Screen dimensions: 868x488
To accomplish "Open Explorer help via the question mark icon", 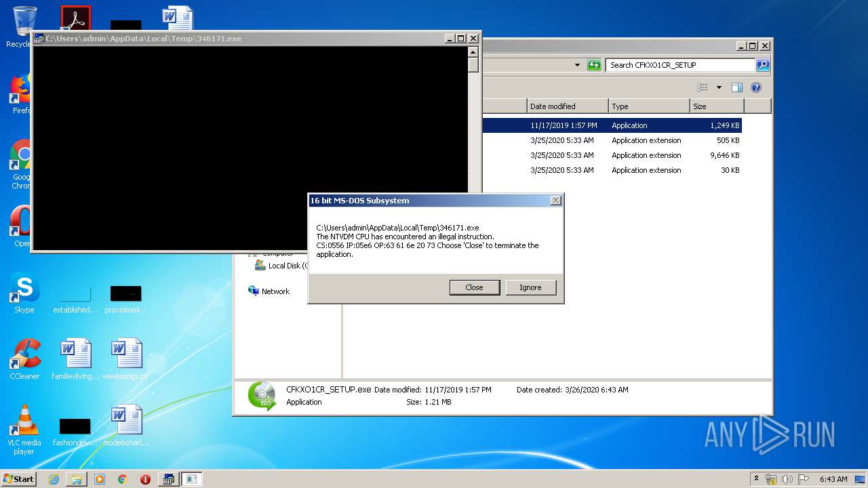I will pyautogui.click(x=756, y=87).
